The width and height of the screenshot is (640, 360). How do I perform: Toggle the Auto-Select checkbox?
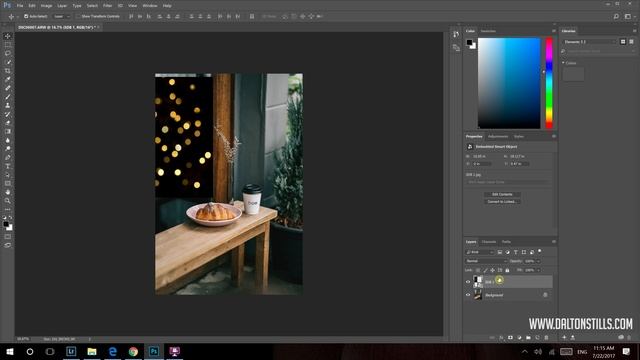click(26, 16)
